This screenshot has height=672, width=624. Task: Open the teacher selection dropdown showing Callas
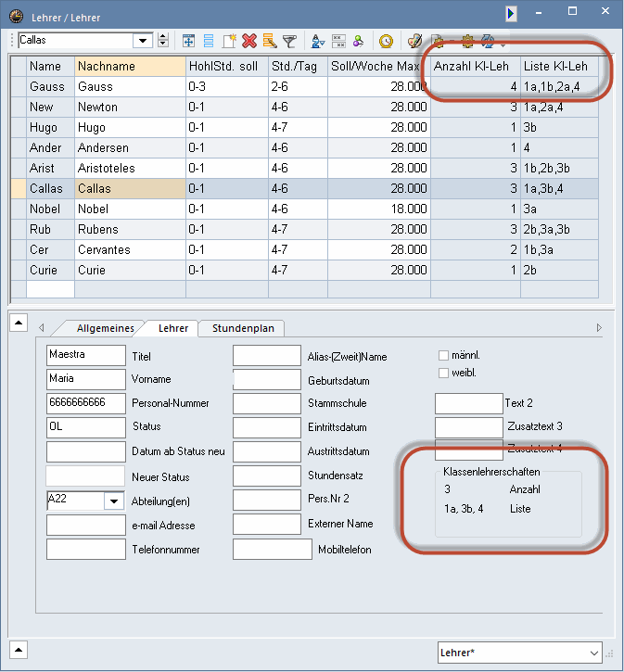coord(142,41)
